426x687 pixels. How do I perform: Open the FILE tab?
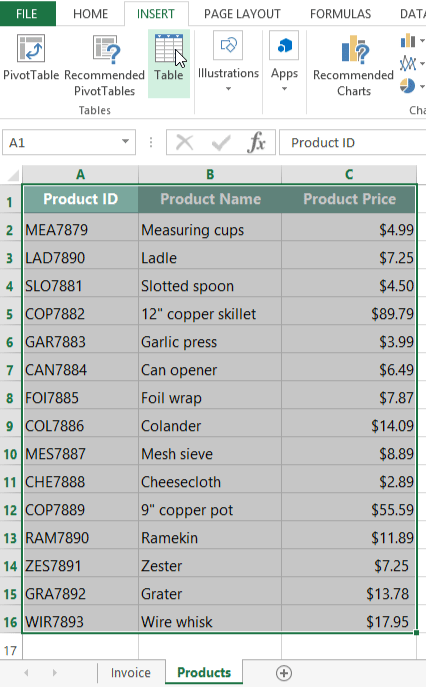pos(27,14)
